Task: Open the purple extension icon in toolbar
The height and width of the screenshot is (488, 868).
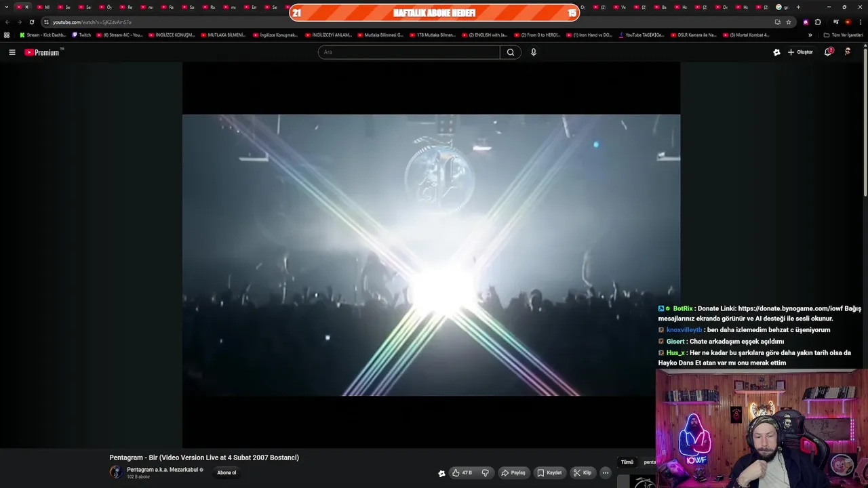Action: coord(806,22)
